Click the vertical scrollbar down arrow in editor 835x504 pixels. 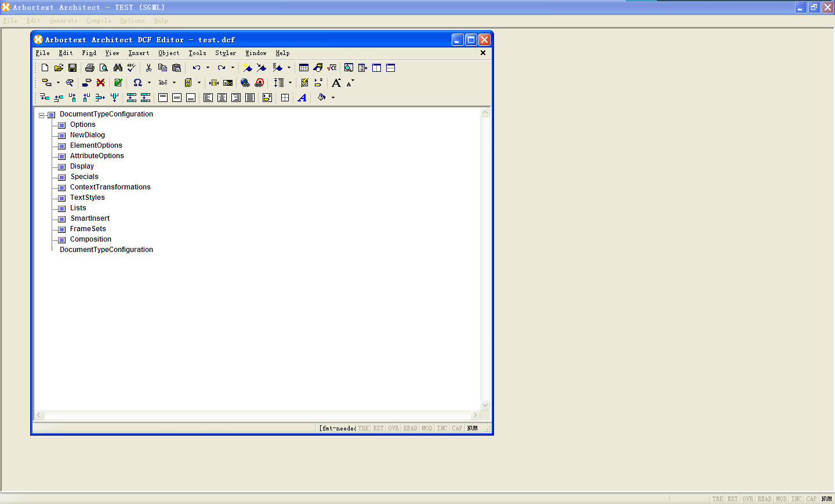(x=485, y=406)
